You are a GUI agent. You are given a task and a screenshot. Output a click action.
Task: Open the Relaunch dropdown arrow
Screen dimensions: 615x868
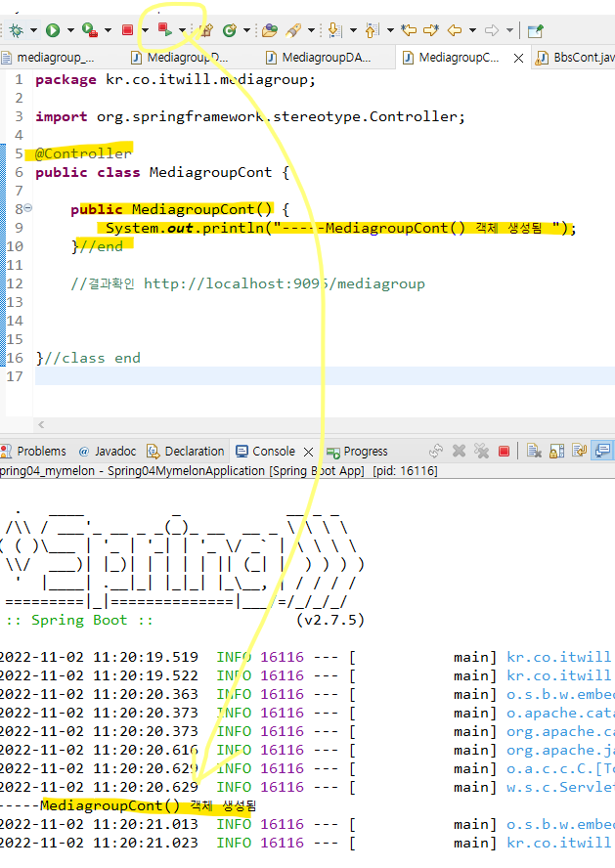coord(182,30)
